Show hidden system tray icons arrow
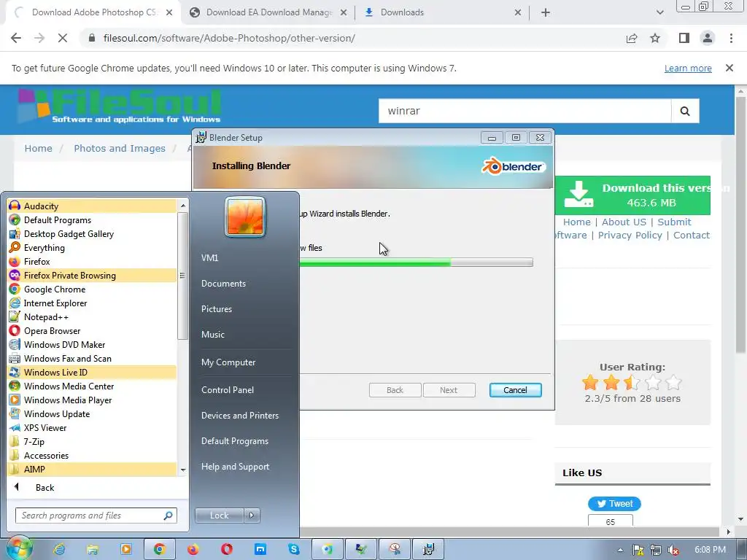The image size is (747, 560). tap(620, 550)
